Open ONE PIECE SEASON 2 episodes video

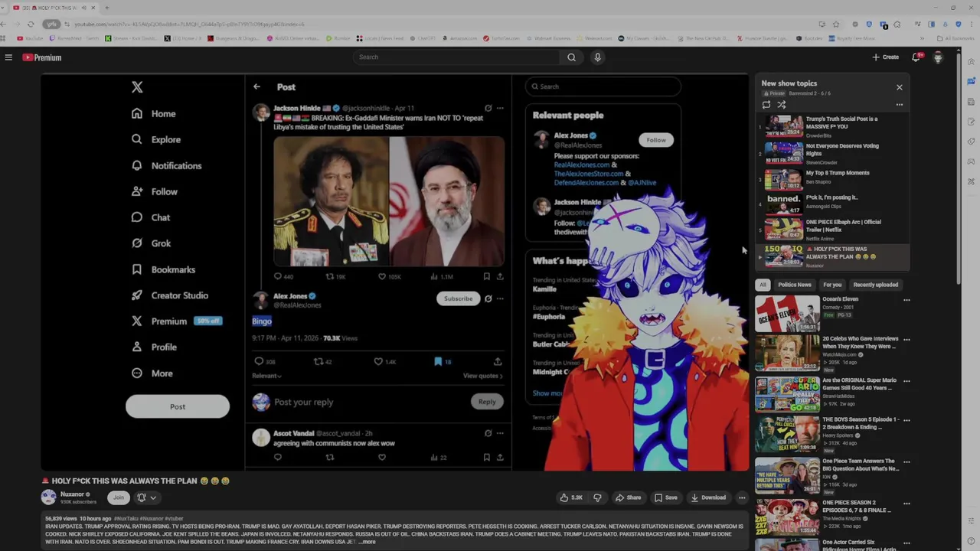[787, 517]
